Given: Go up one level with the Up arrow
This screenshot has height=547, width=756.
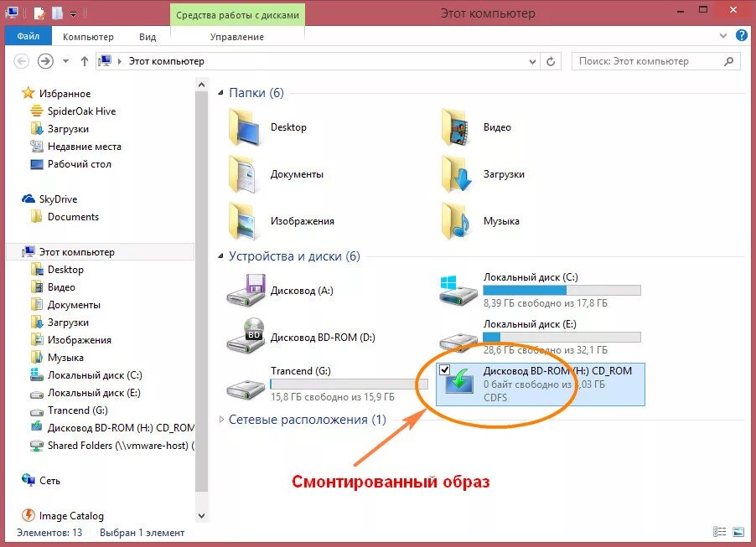Looking at the screenshot, I should click(85, 61).
